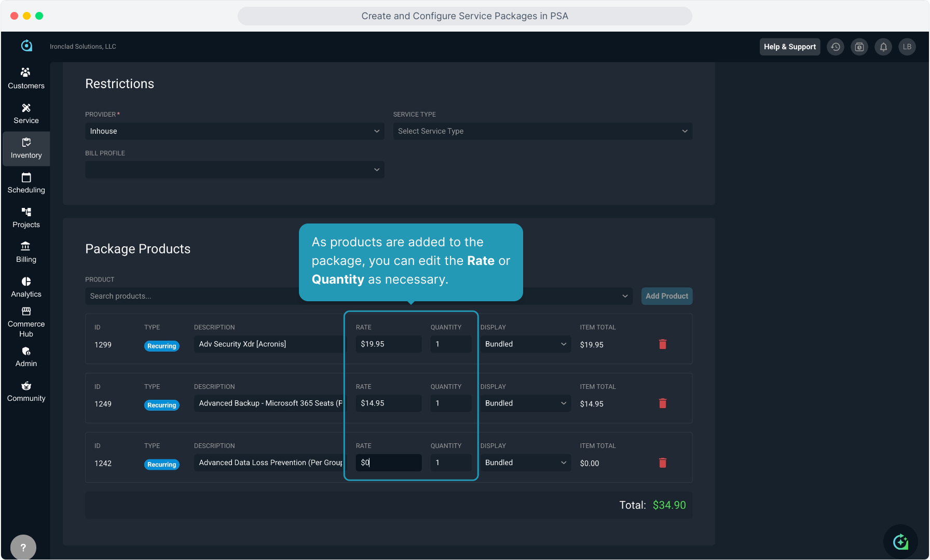
Task: Open the timer icon next to history
Action: tap(859, 47)
